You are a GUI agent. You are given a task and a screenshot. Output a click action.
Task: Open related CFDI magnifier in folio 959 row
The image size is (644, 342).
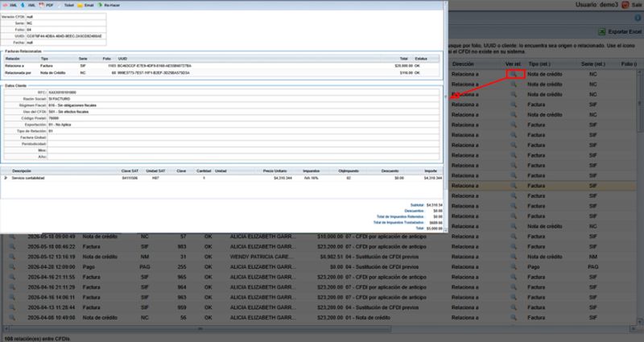click(514, 307)
